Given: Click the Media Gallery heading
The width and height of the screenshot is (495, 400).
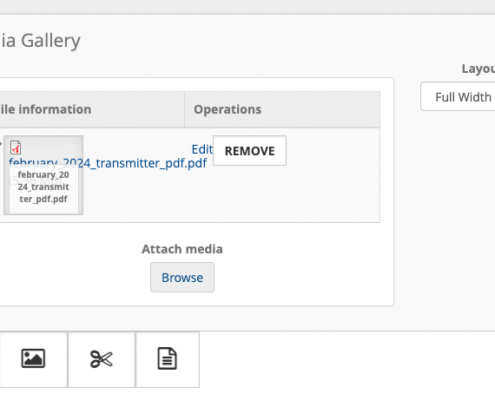Looking at the screenshot, I should [40, 41].
